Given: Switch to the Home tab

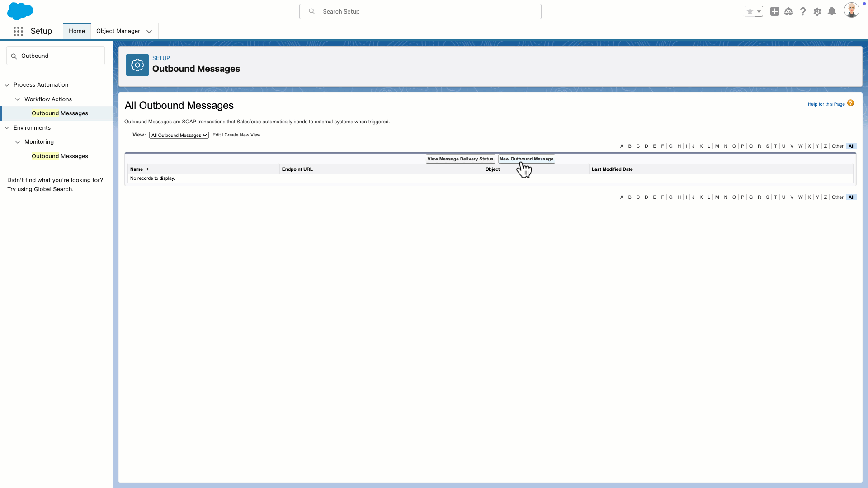Looking at the screenshot, I should (x=77, y=31).
